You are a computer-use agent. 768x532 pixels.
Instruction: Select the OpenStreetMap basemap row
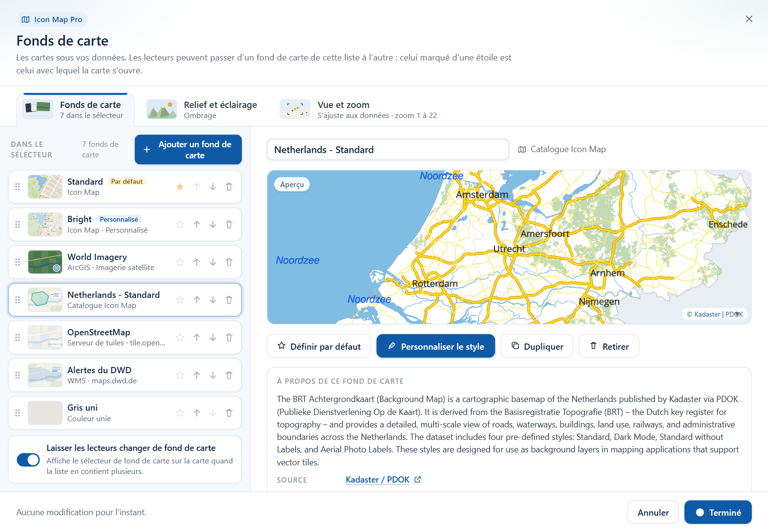(125, 338)
